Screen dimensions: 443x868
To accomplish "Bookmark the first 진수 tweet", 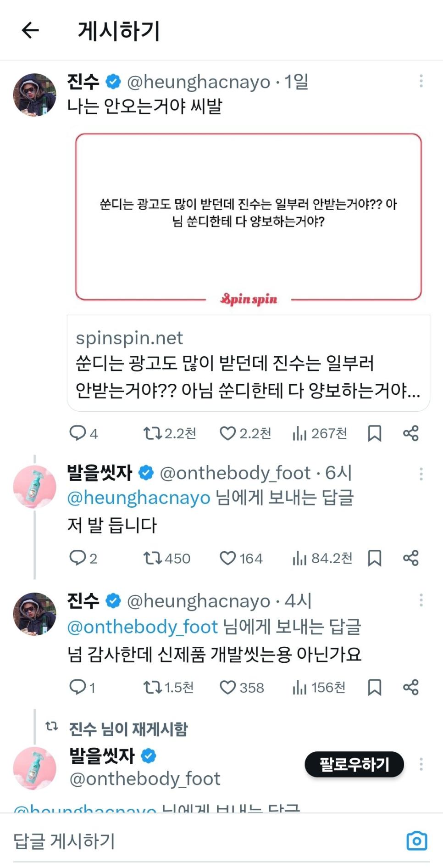I will [375, 433].
